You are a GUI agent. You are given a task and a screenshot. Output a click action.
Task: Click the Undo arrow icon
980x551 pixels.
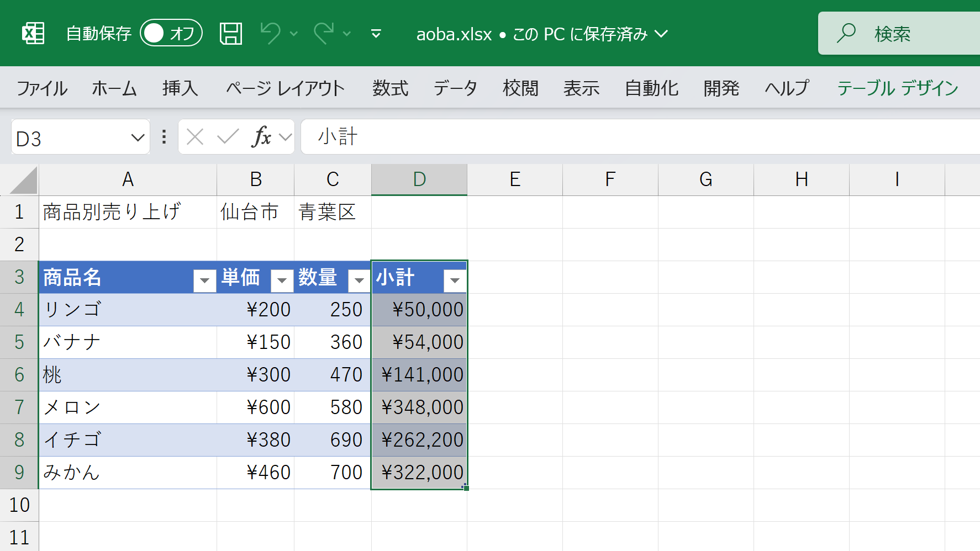[x=271, y=33]
